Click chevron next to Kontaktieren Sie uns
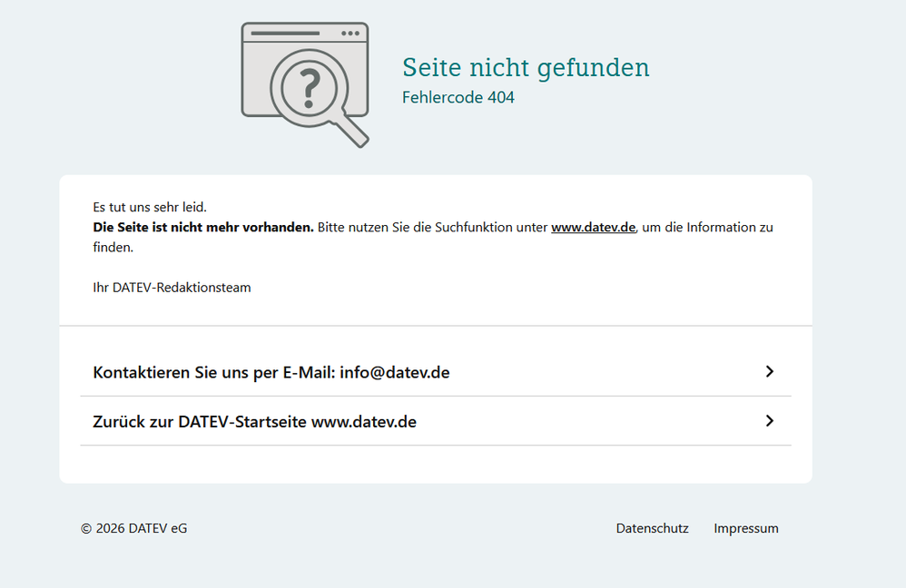Image resolution: width=906 pixels, height=588 pixels. [769, 371]
